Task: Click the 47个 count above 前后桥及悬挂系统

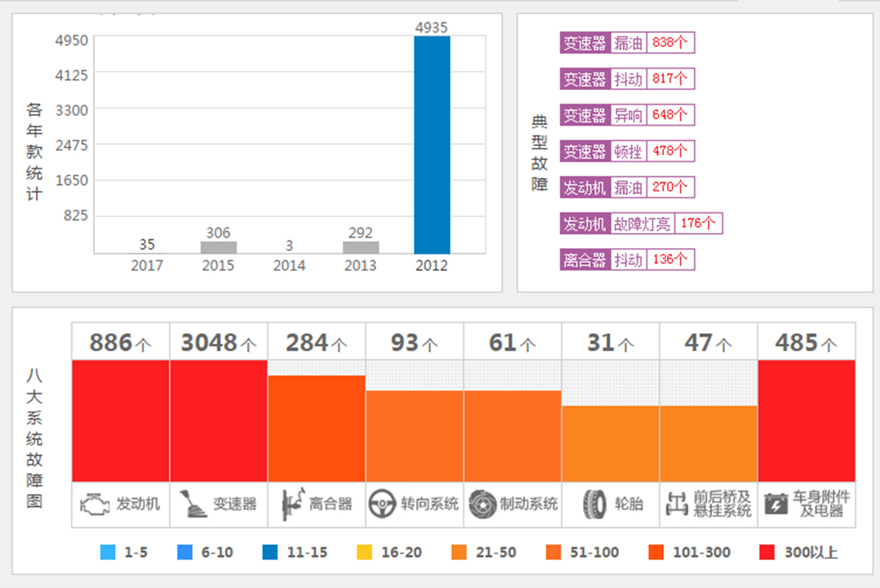Action: click(x=709, y=342)
